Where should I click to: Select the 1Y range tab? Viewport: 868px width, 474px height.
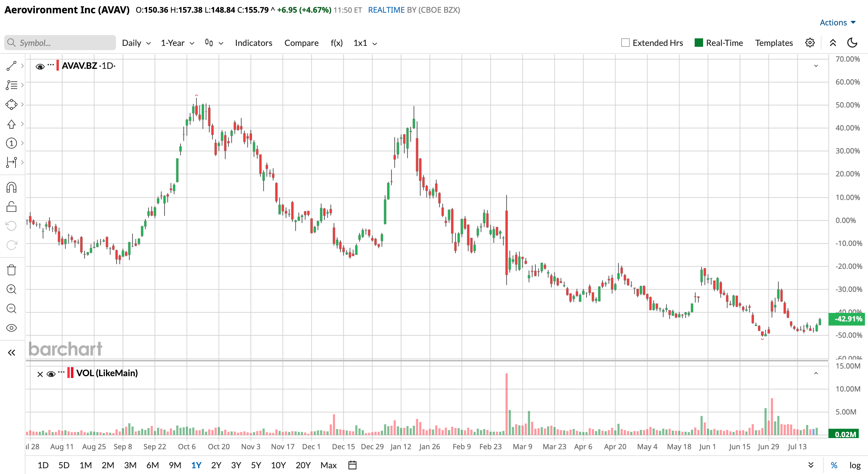(196, 465)
